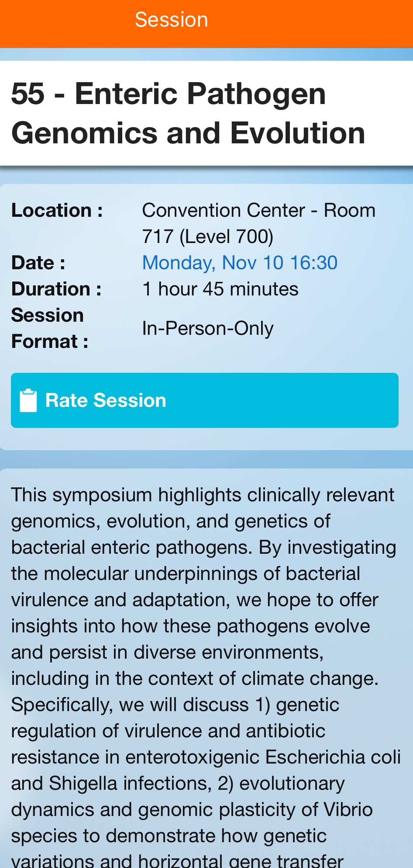Select the word Vibrio in the description
This screenshot has height=868, width=413.
point(348,810)
